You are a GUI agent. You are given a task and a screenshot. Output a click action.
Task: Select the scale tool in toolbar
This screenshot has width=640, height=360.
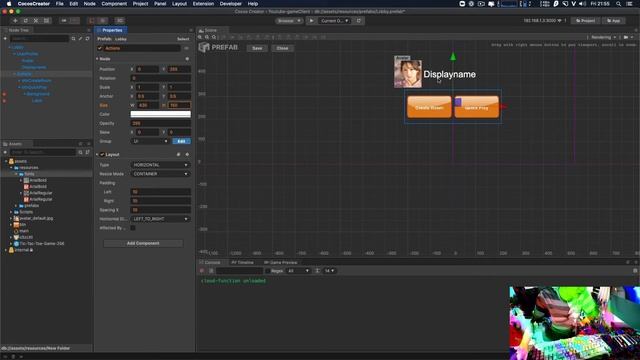click(x=36, y=21)
